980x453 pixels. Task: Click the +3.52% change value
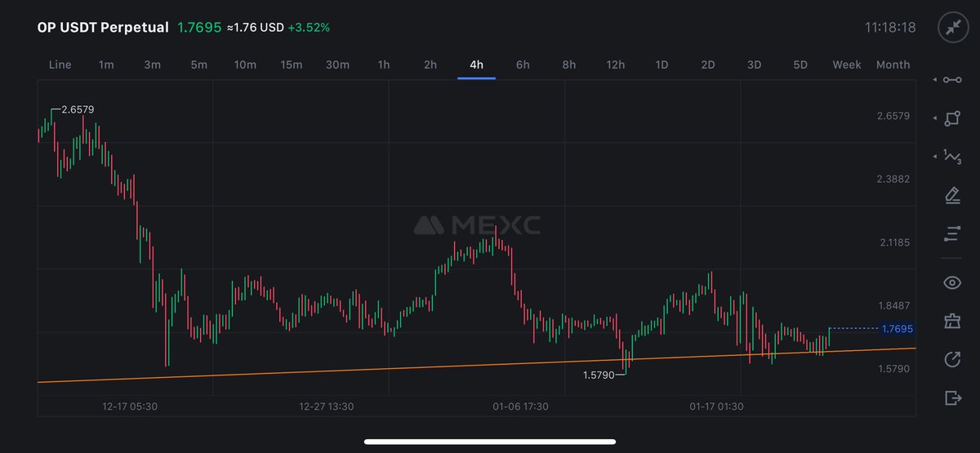(309, 28)
